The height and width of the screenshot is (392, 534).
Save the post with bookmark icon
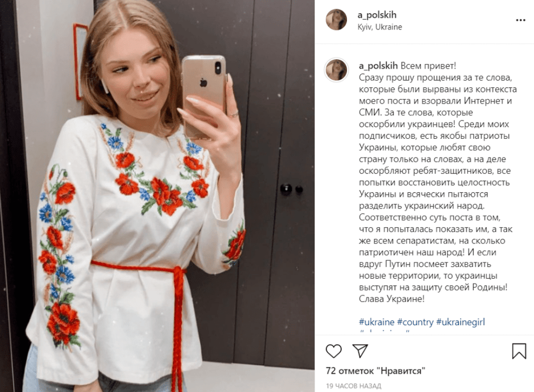click(519, 351)
